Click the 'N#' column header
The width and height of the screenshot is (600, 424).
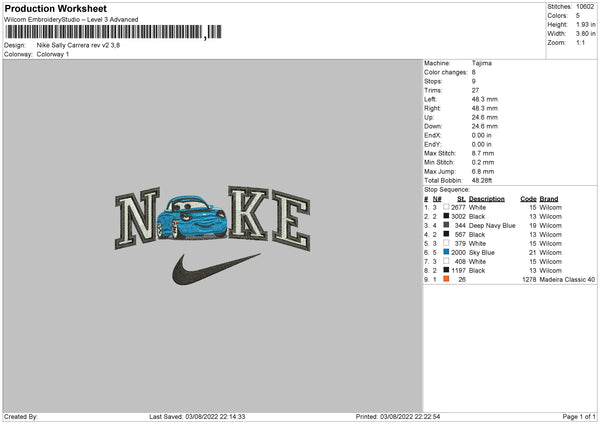pyautogui.click(x=437, y=199)
